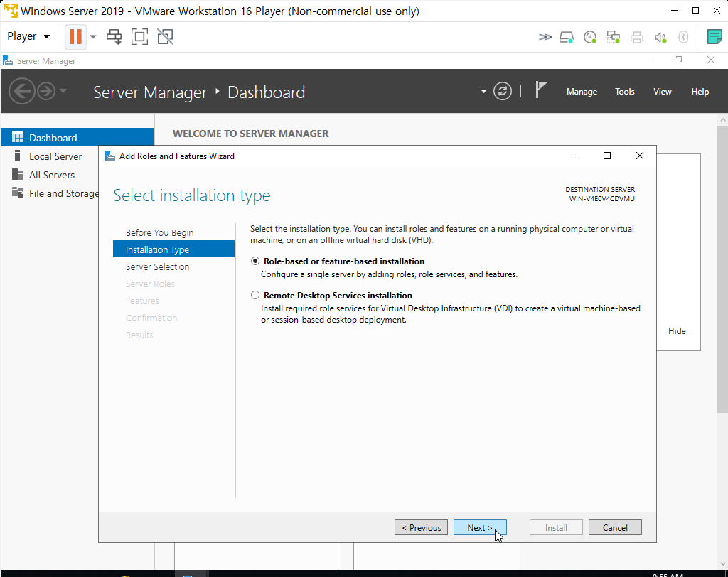
Task: Close the Add Roles and Features Wizard window
Action: 639,156
